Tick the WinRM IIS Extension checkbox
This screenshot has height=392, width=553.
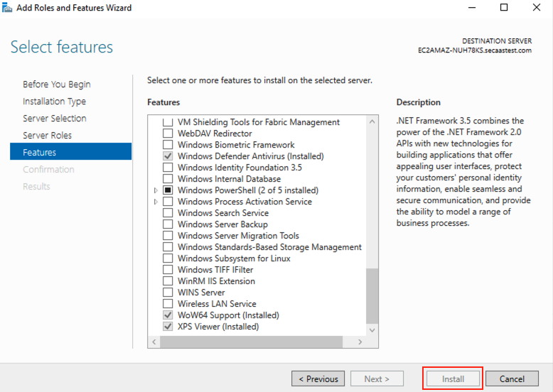168,281
